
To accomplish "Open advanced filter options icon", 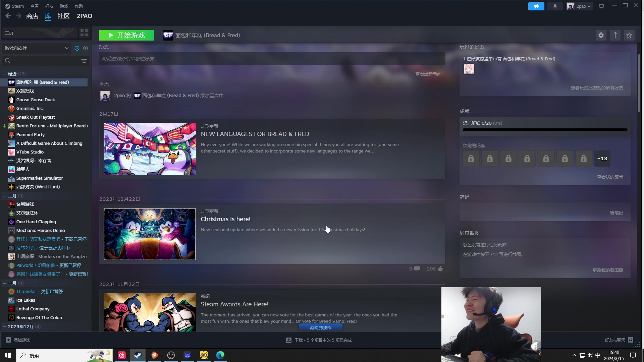I will (84, 61).
